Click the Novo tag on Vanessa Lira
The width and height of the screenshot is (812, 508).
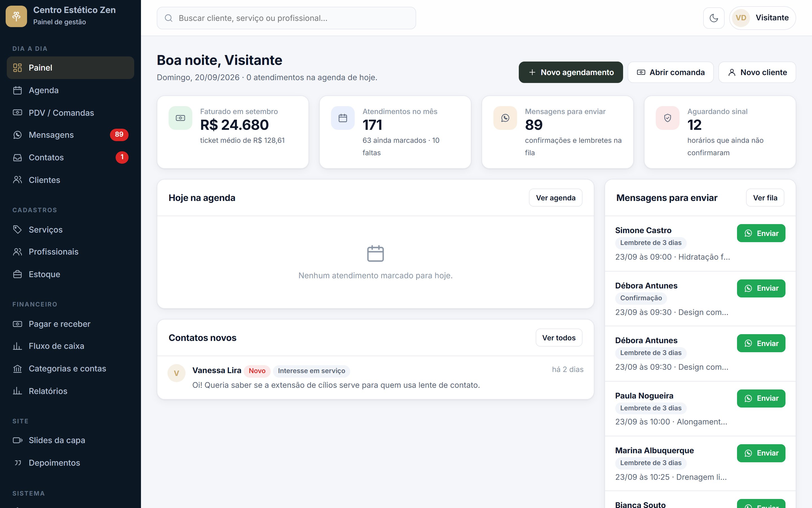tap(257, 371)
